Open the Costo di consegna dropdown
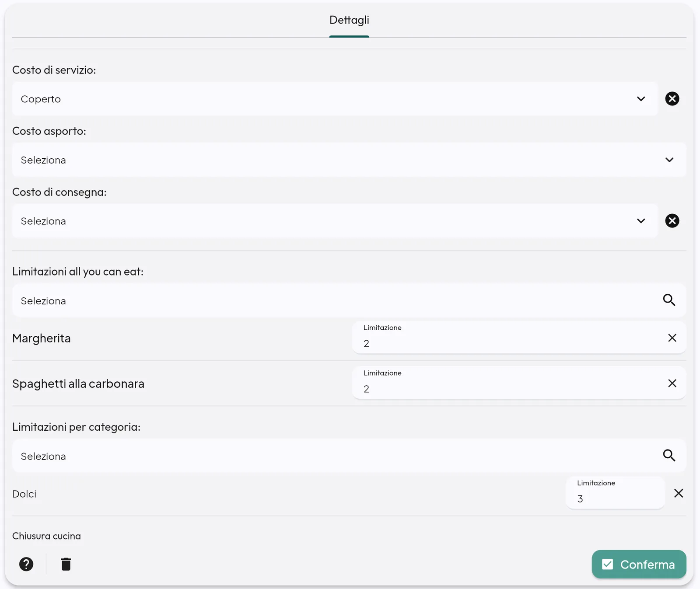 tap(335, 221)
